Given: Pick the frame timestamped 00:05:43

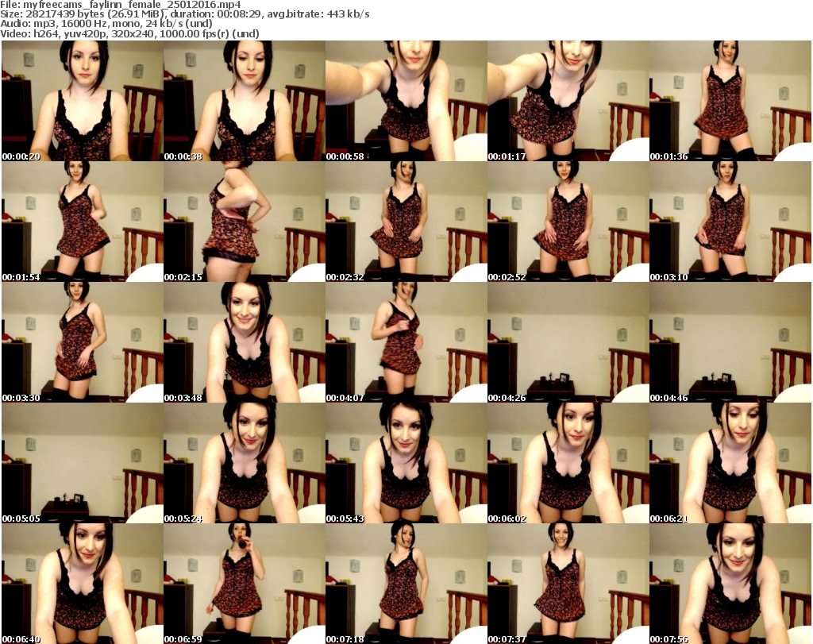Looking at the screenshot, I should (x=406, y=463).
